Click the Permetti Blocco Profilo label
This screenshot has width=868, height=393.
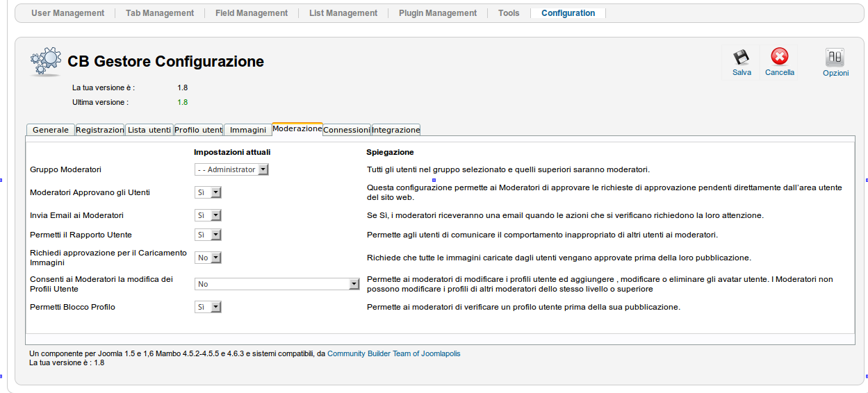pos(72,307)
